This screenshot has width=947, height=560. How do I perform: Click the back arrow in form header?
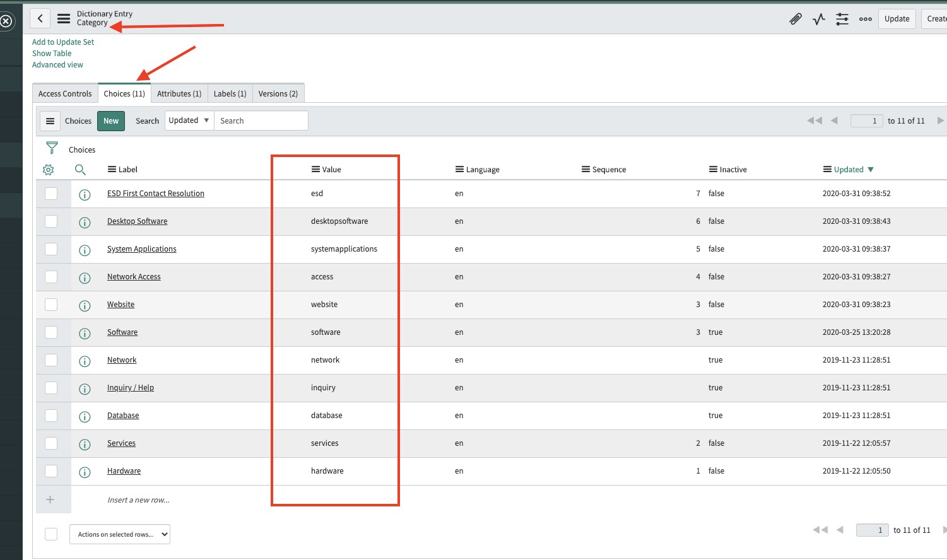[40, 18]
